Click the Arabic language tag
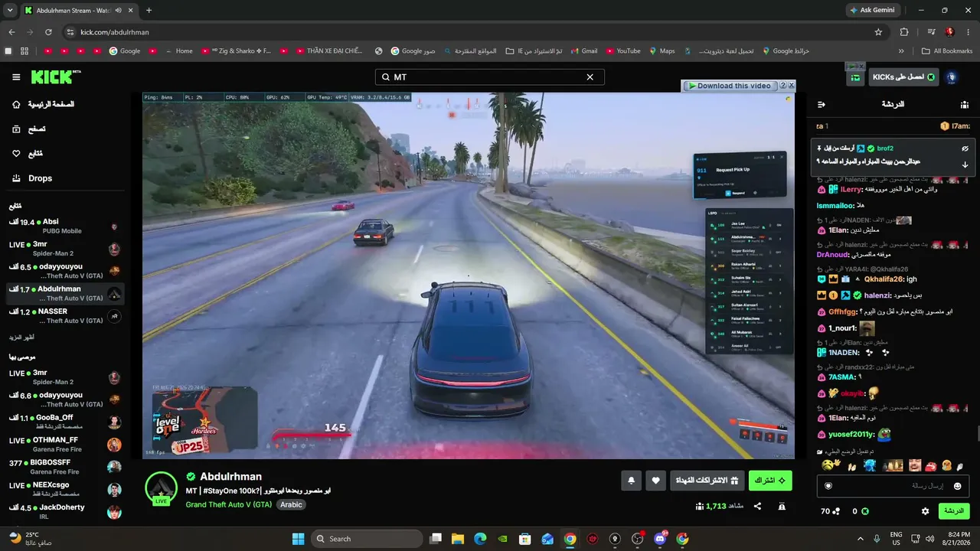This screenshot has height=551, width=980. [291, 505]
